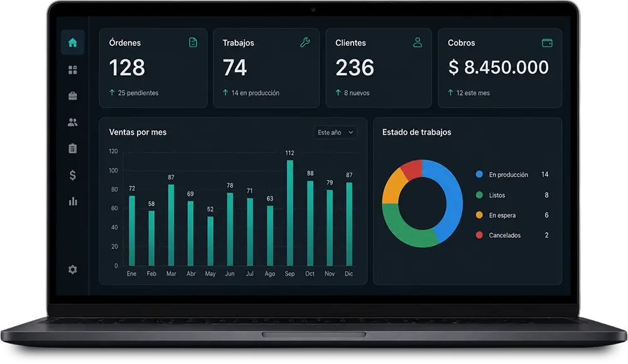Click the up arrow beside 14 en producción
Image resolution: width=628 pixels, height=364 pixels.
225,92
